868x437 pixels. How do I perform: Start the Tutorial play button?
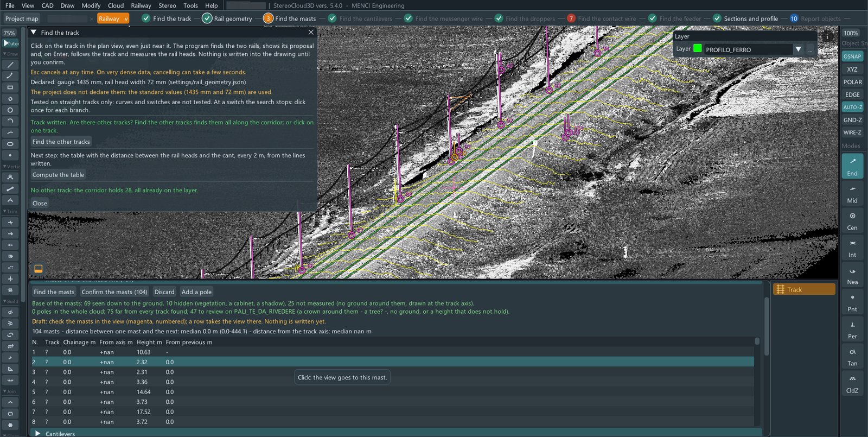(x=11, y=43)
